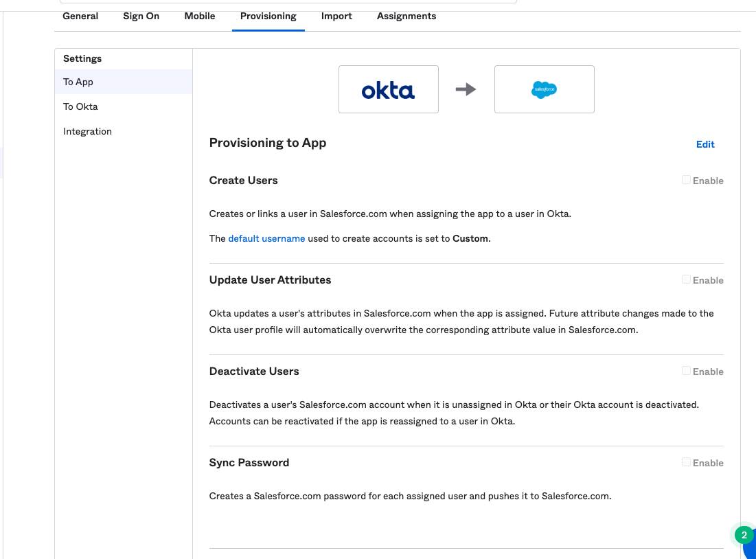Select To App in Settings sidebar

point(124,82)
